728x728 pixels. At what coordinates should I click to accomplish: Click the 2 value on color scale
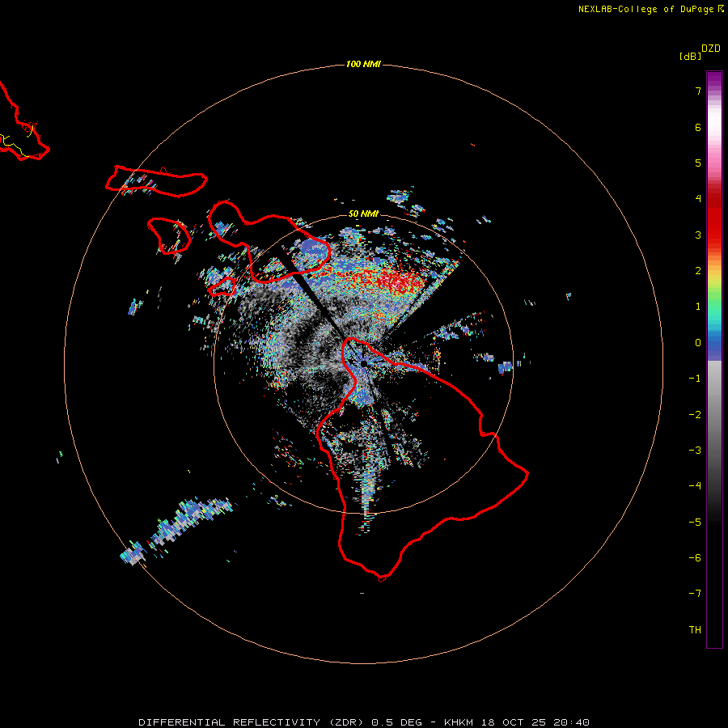(698, 271)
